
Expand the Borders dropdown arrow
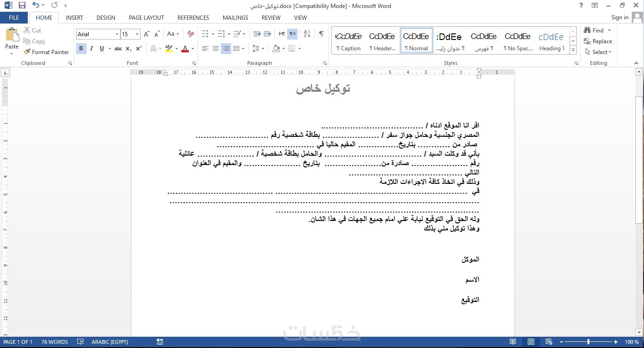click(x=299, y=48)
